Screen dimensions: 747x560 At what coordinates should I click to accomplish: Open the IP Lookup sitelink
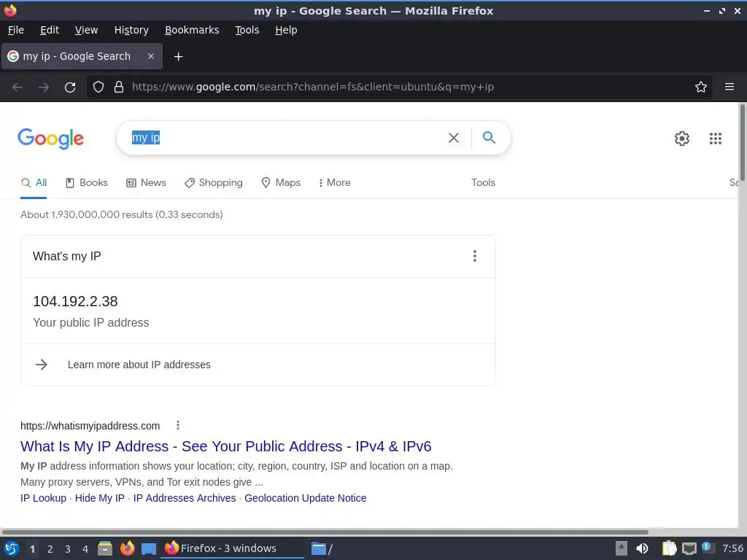coord(43,498)
